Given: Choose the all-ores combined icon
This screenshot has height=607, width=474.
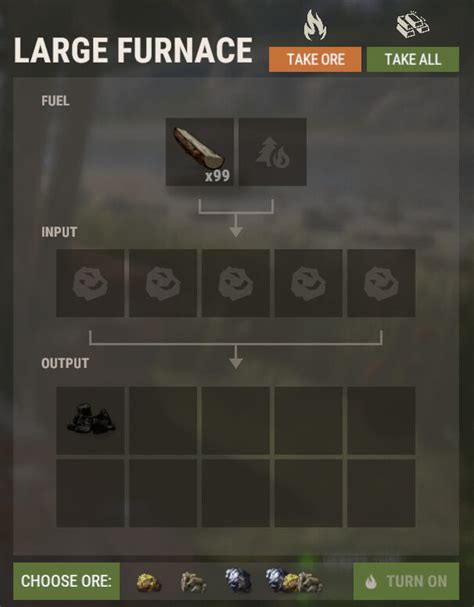Looking at the screenshot, I should [x=294, y=581].
